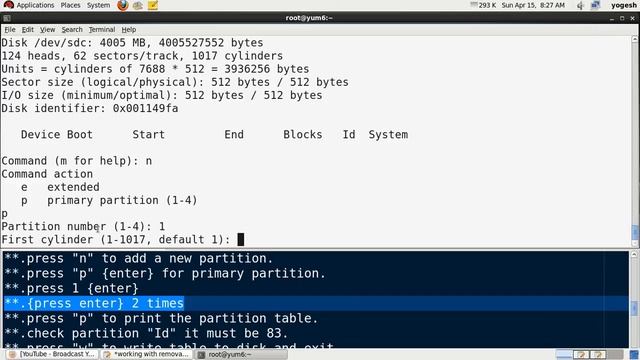Open the terminal window menu icon
This screenshot has width=640, height=360.
click(7, 18)
